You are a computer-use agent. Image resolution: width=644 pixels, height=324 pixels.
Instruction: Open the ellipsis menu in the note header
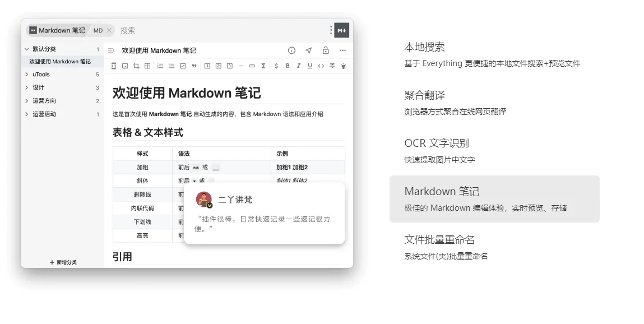(342, 50)
